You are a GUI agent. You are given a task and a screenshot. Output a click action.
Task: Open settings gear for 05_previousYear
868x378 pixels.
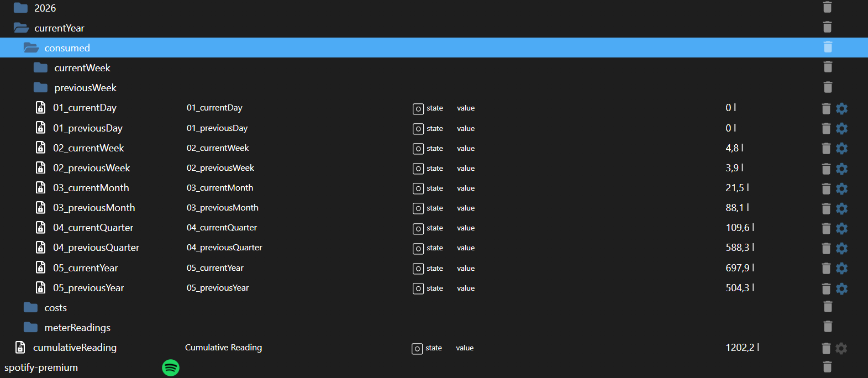pos(841,288)
